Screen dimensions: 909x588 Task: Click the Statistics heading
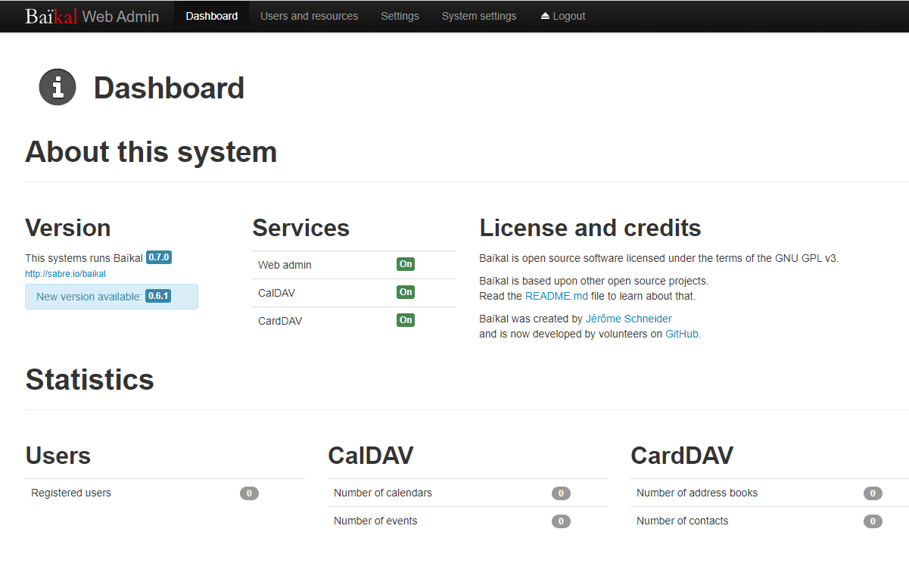coord(90,379)
